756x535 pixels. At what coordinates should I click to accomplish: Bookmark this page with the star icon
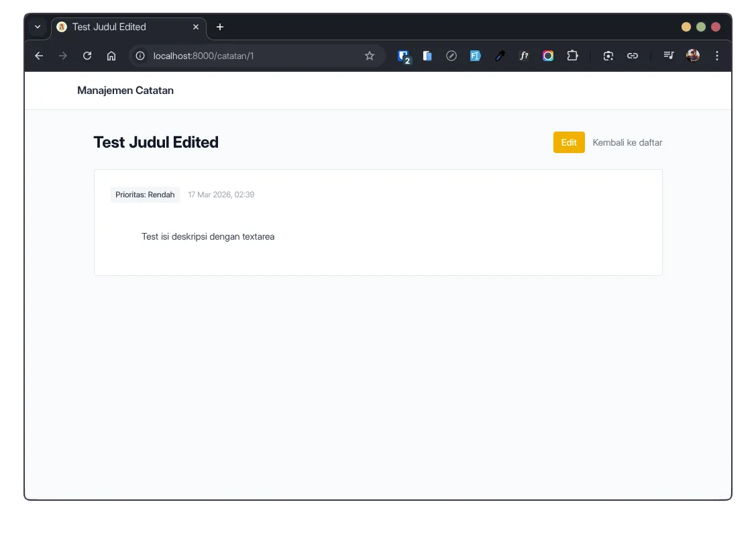tap(370, 56)
